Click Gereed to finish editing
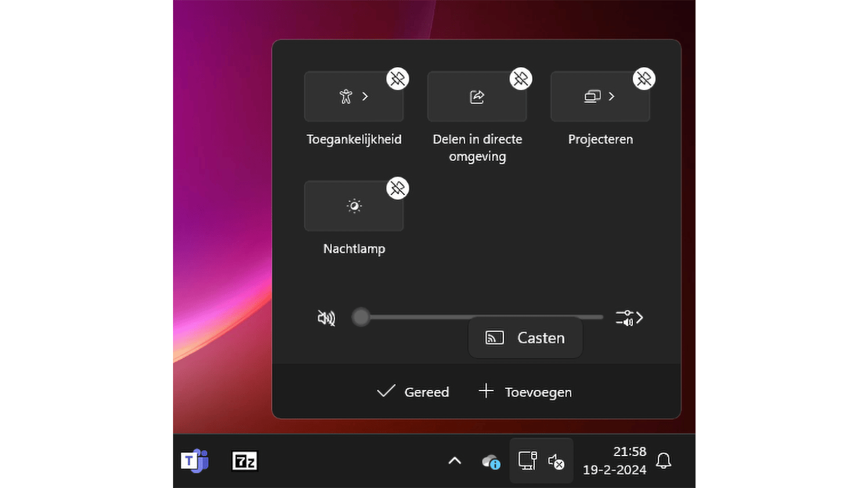 (413, 392)
